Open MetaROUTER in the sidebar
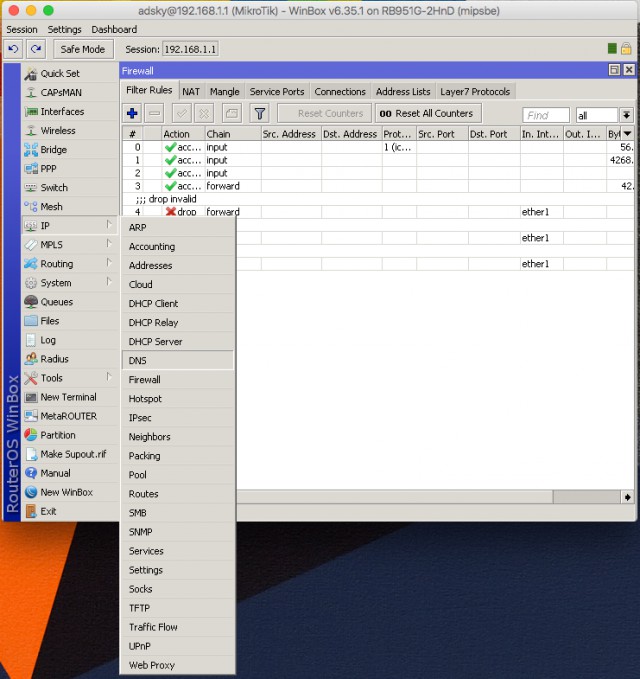640x679 pixels. click(x=70, y=416)
